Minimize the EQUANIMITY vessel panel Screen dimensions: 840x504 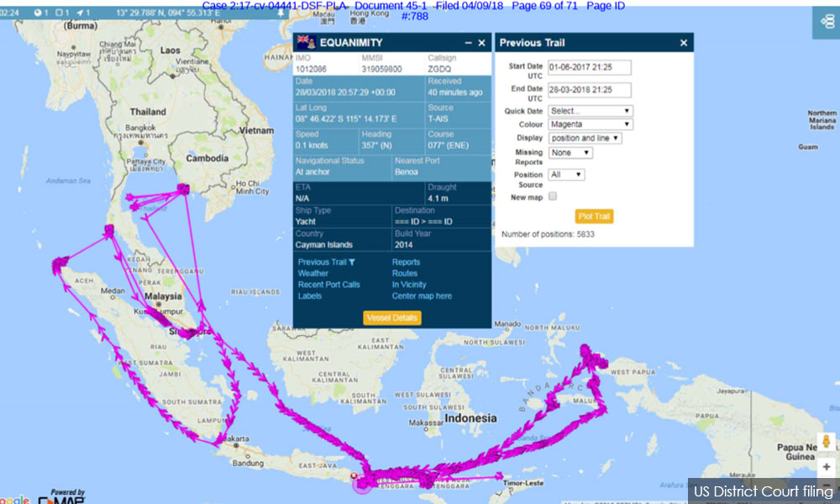click(x=468, y=42)
